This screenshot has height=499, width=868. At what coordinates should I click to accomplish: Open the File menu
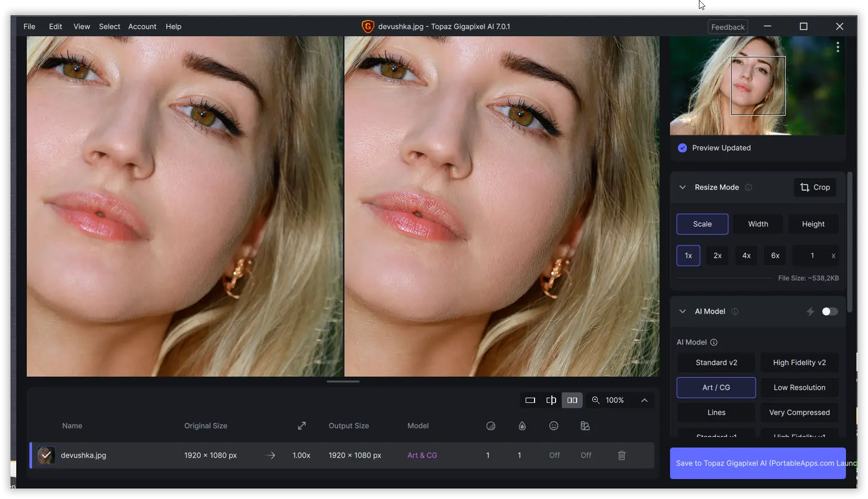pos(29,27)
